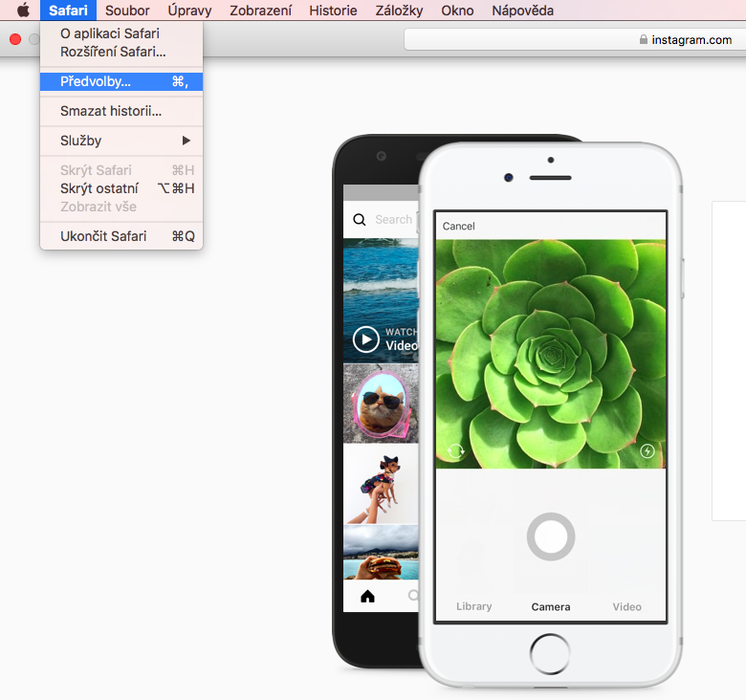Click the instagram.com address bar

tap(575, 39)
